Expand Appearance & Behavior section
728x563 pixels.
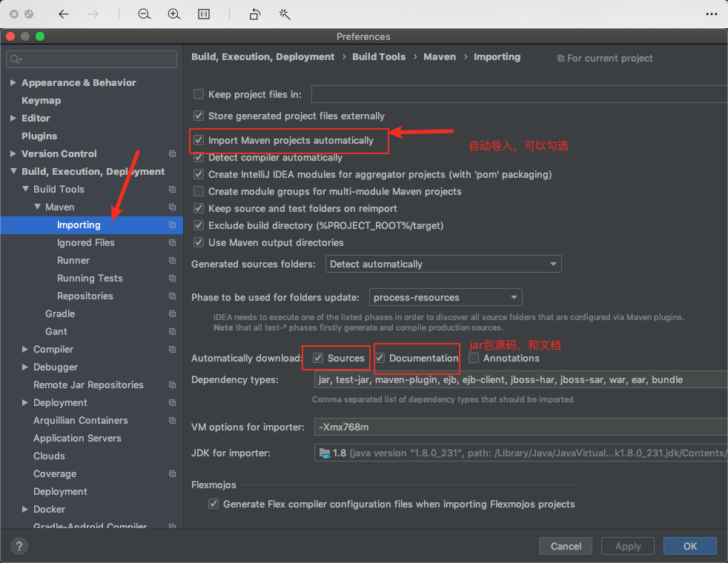pos(13,82)
